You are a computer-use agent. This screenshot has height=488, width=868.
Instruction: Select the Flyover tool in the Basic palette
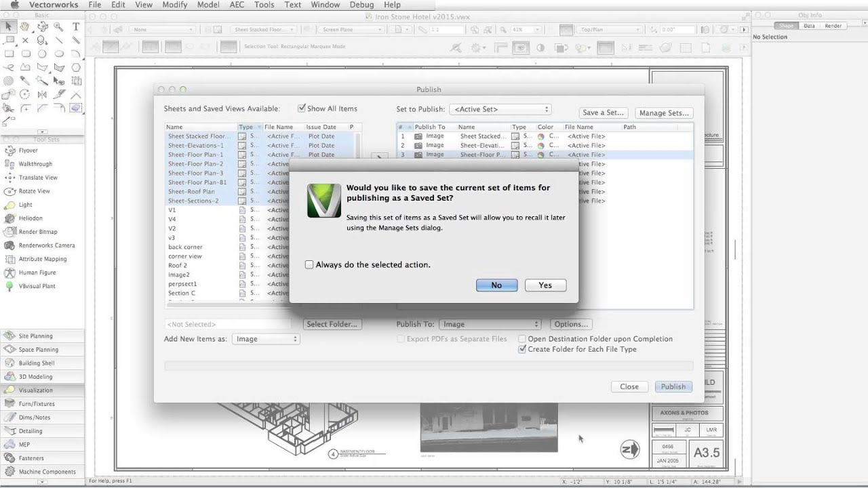42,26
